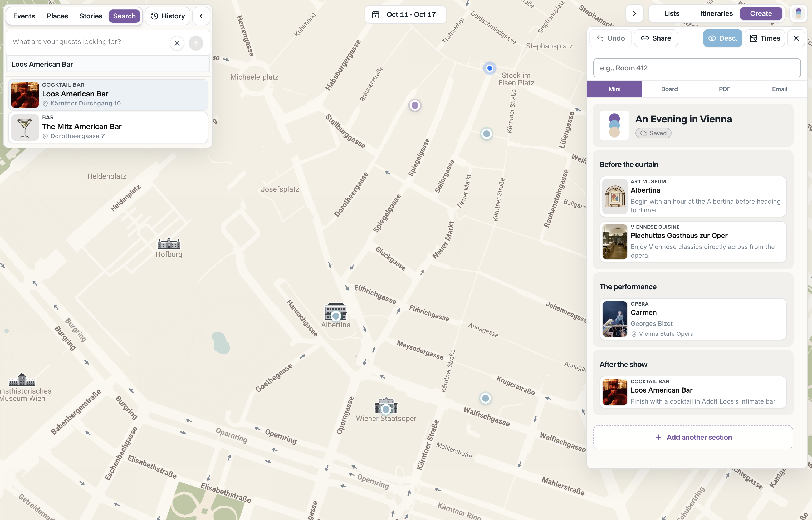Clear the search field with the X icon
This screenshot has width=812, height=520.
(177, 43)
